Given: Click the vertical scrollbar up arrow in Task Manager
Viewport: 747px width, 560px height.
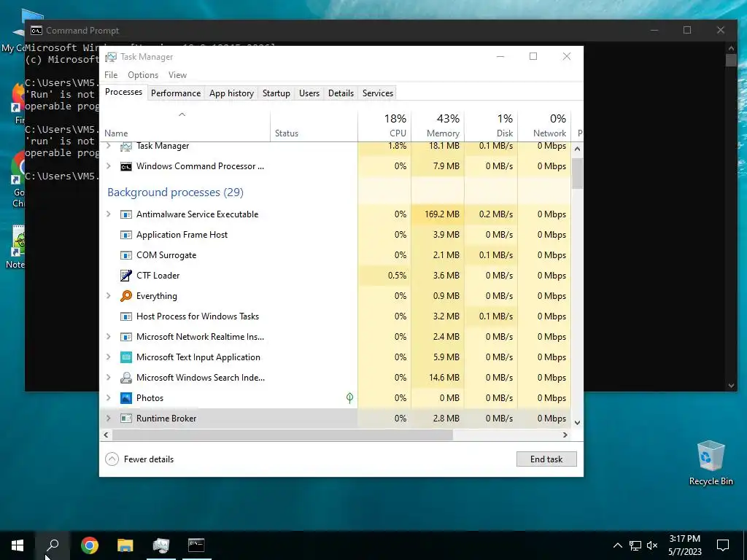Looking at the screenshot, I should tap(578, 149).
